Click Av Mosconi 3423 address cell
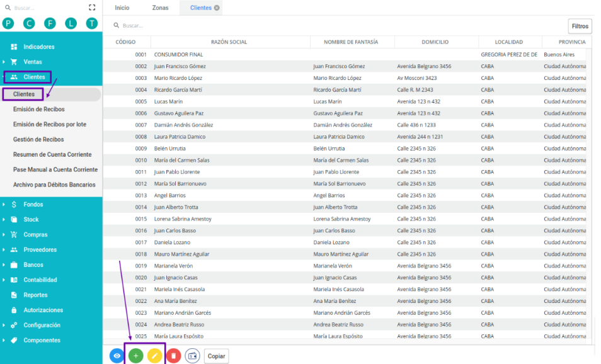The height and width of the screenshot is (364, 601). coord(416,78)
